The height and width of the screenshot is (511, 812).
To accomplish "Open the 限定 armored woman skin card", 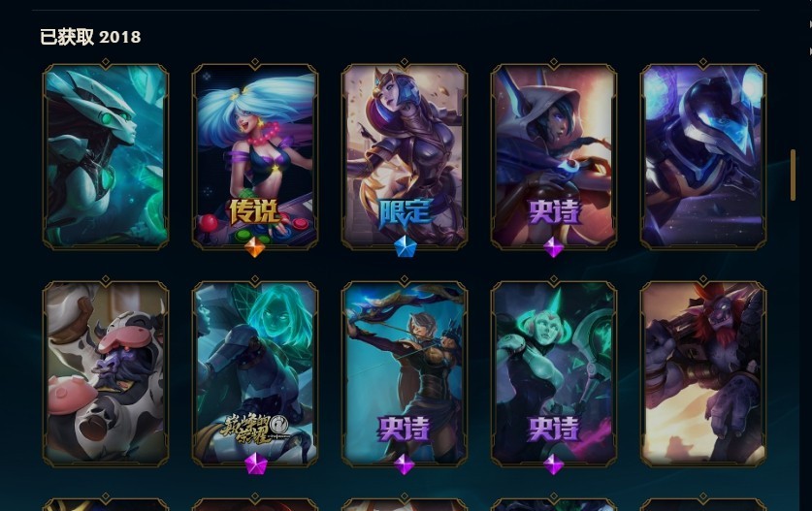I will [405, 156].
